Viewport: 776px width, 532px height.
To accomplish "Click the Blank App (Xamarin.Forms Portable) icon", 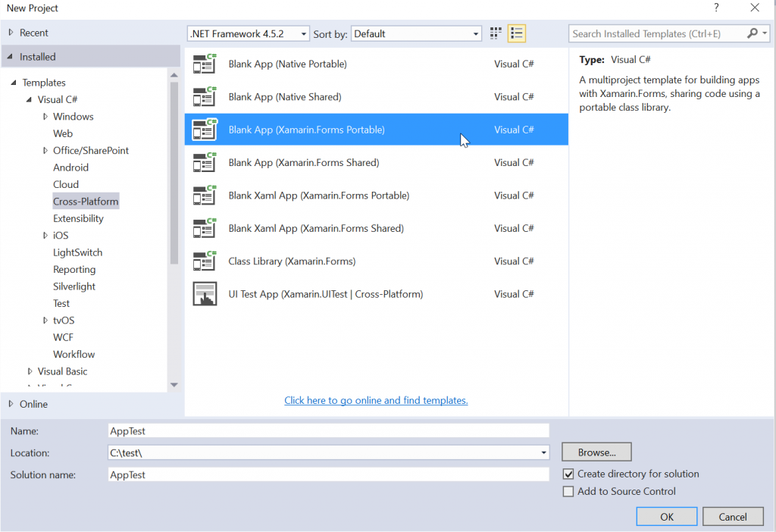I will [x=205, y=130].
